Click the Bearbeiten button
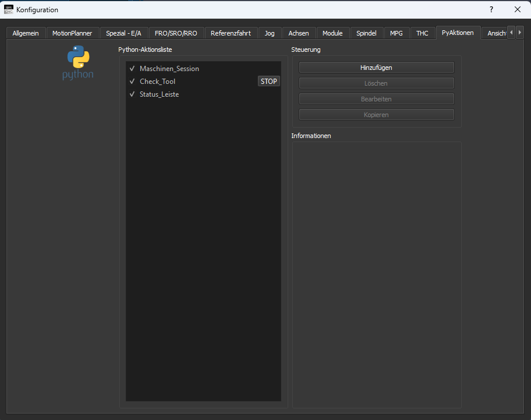Image resolution: width=531 pixels, height=420 pixels. (376, 99)
